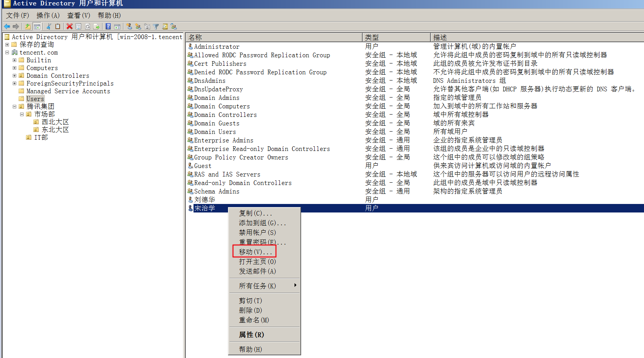This screenshot has height=358, width=644.
Task: Click the red X Delete toolbar icon
Action: point(70,26)
